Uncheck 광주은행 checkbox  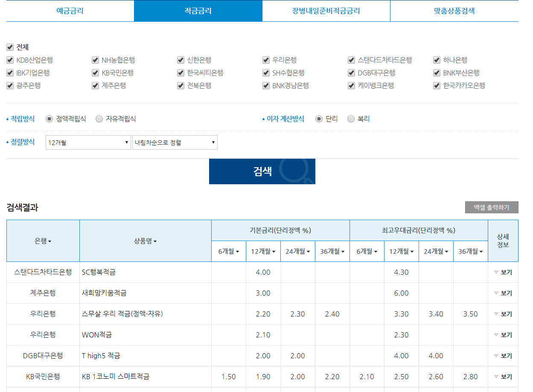point(10,86)
